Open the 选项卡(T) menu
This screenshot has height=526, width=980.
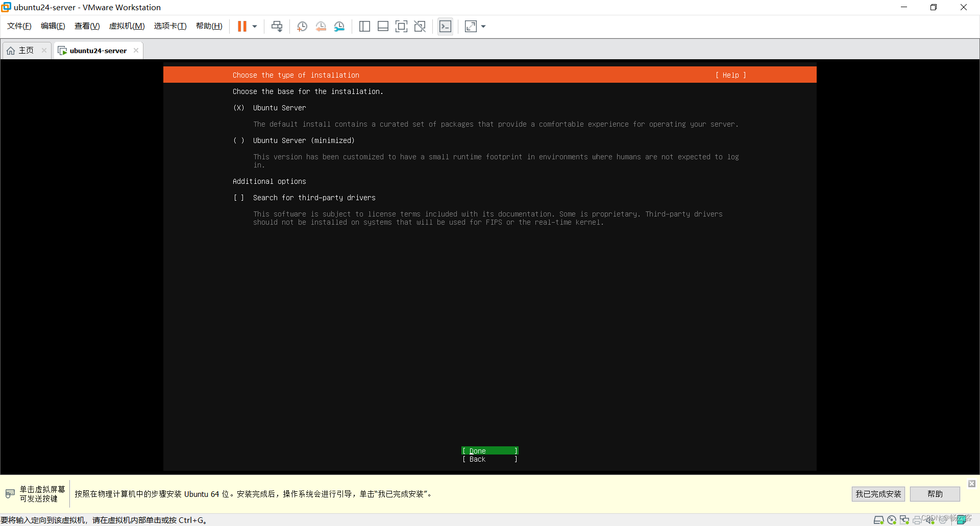click(170, 26)
